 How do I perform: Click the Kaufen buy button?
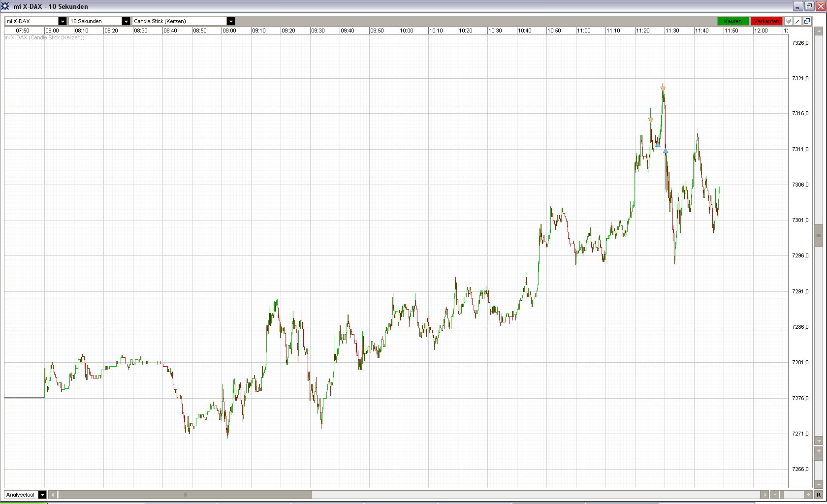click(x=733, y=21)
